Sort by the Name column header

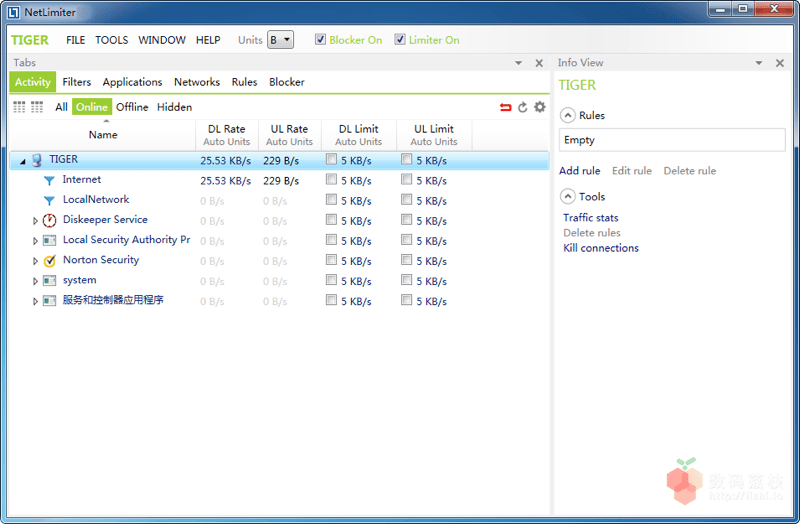(103, 135)
